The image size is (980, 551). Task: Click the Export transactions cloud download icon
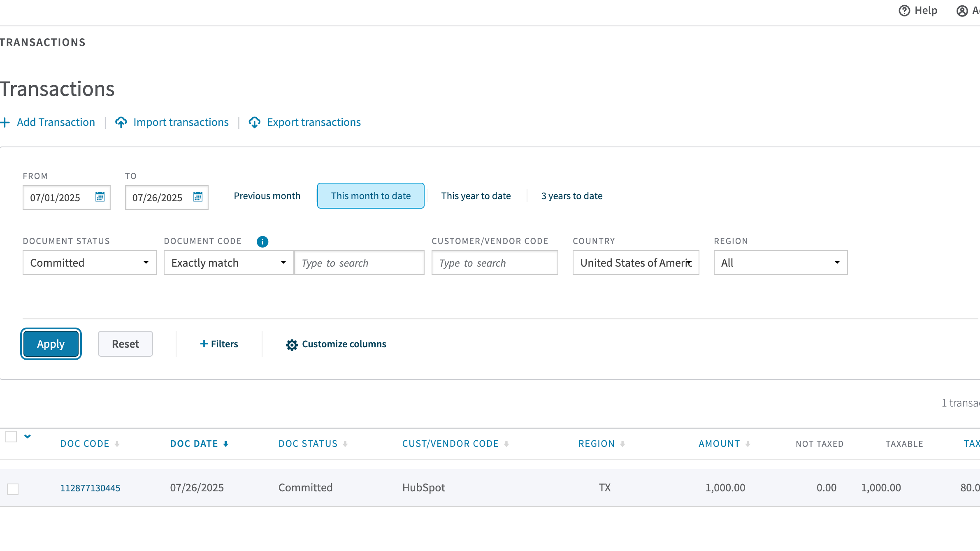(255, 123)
